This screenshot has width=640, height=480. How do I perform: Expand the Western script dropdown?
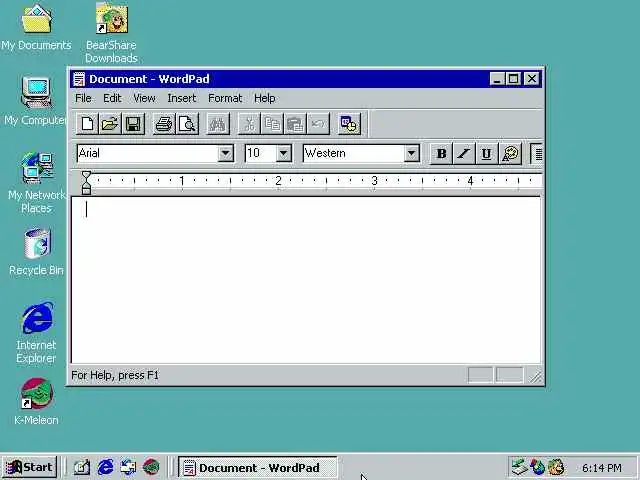click(411, 154)
